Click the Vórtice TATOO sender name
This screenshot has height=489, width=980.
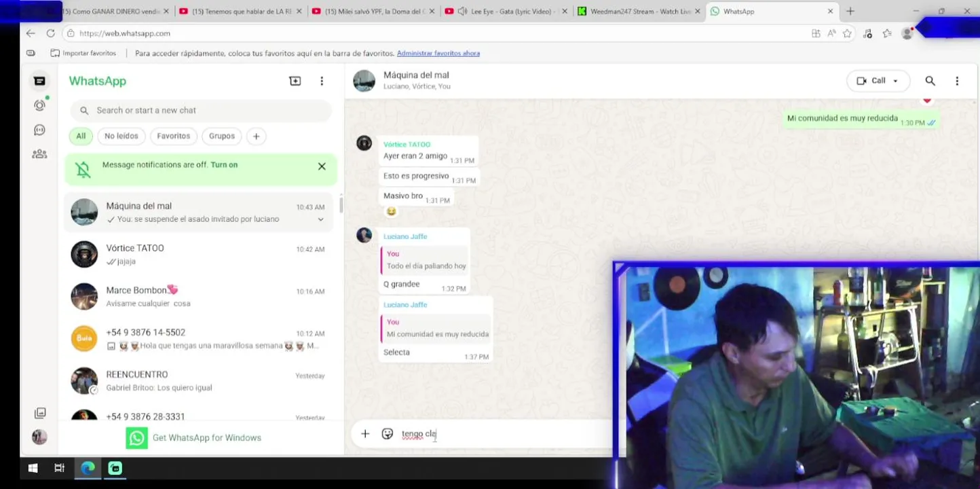click(407, 144)
